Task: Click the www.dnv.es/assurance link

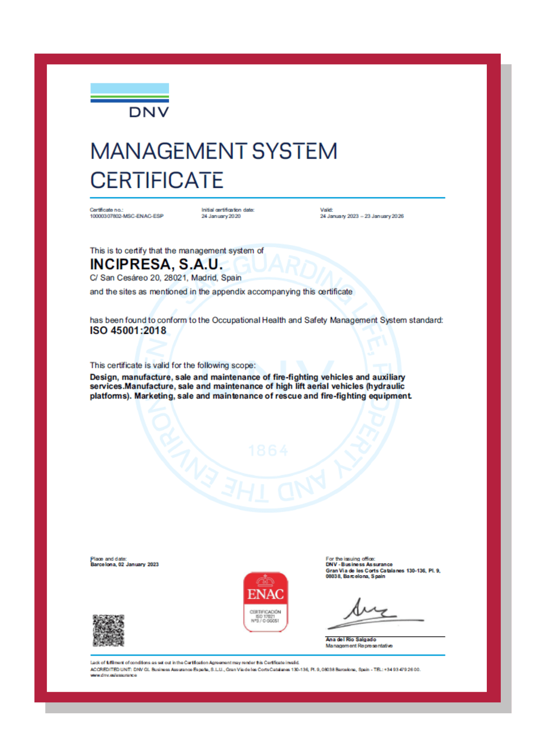Action: pyautogui.click(x=113, y=675)
